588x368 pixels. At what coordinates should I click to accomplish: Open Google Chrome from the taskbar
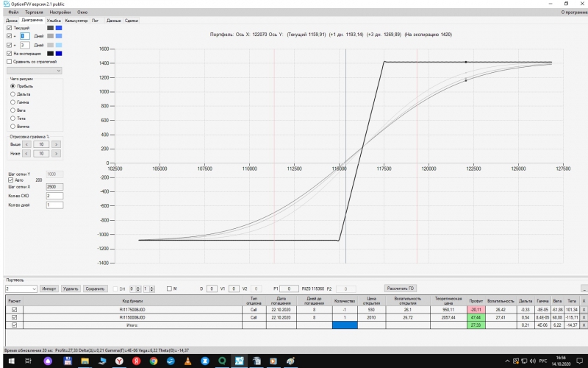click(154, 361)
